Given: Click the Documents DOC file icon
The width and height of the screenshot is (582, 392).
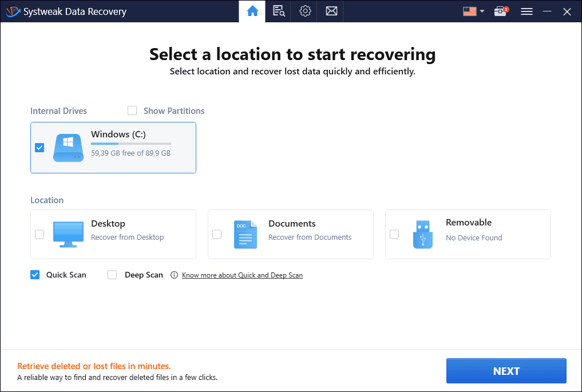Looking at the screenshot, I should tap(246, 234).
